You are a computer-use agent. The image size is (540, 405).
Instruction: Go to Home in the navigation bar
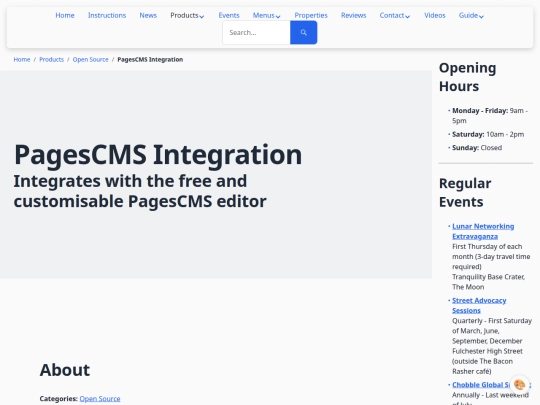coord(65,15)
